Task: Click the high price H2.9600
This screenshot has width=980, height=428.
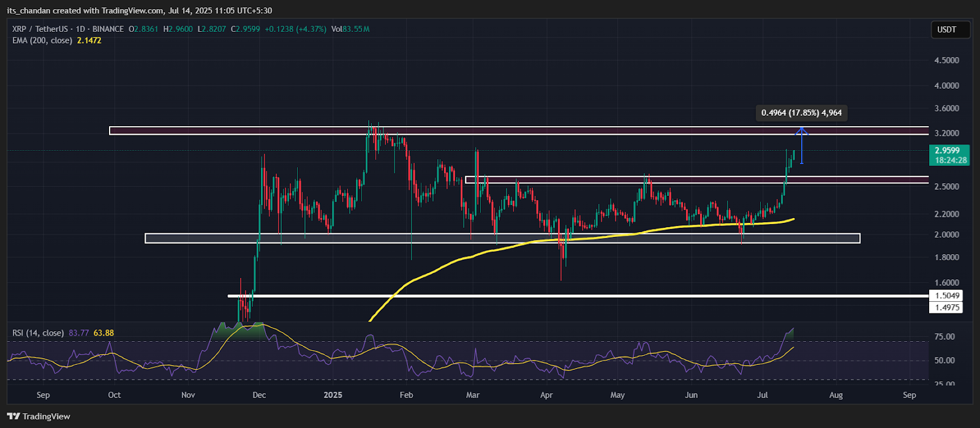Action: [x=178, y=29]
